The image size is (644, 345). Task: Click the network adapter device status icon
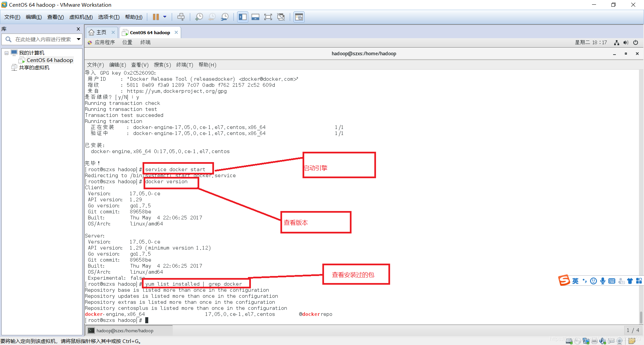586,341
